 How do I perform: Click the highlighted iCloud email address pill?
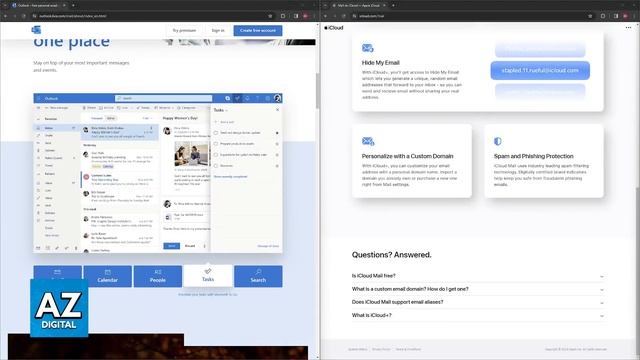[540, 71]
